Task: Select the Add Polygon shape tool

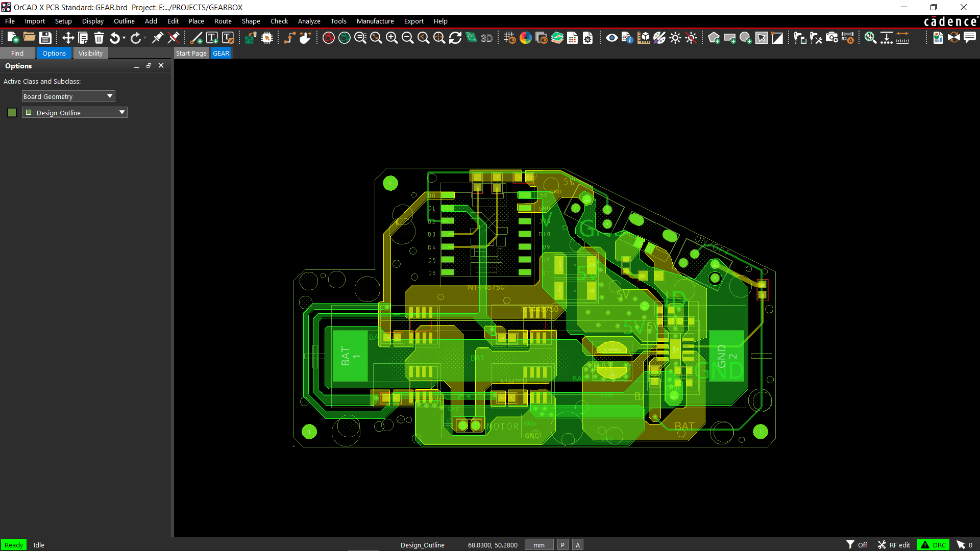Action: pos(714,38)
